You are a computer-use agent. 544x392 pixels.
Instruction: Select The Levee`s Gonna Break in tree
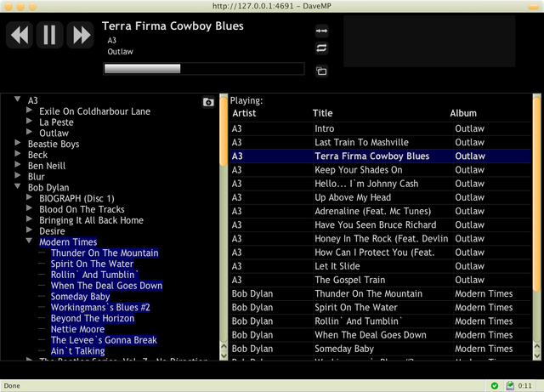tap(104, 340)
